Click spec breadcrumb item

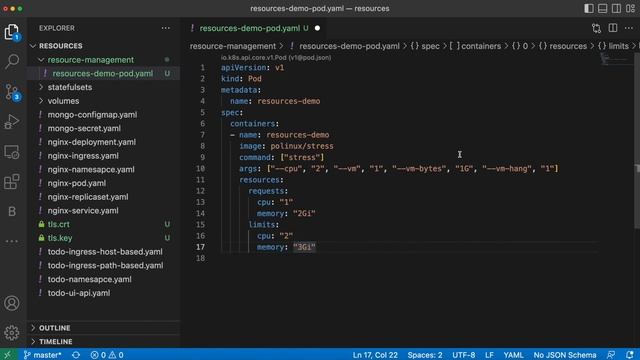[x=425, y=46]
